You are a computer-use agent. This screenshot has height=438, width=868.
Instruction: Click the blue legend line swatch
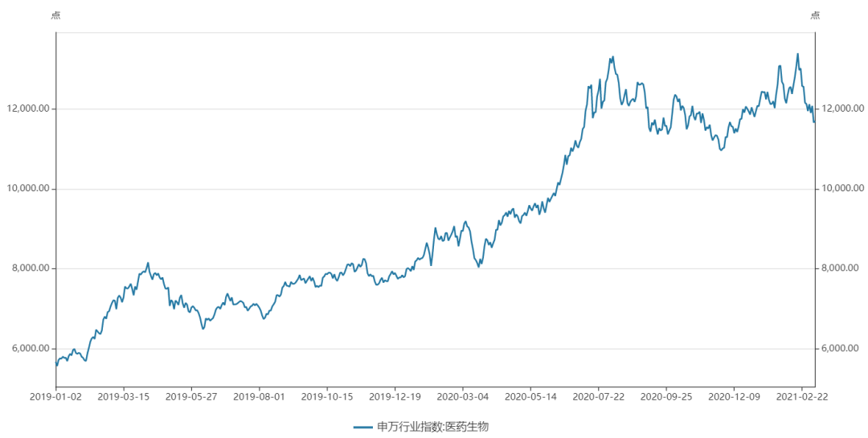point(363,427)
